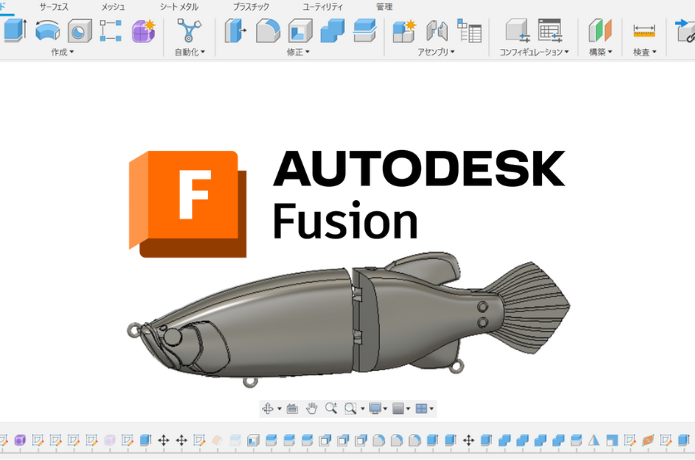This screenshot has height=460, width=695.
Task: Click the table list icon in the アセンブリ group
Action: 469,31
